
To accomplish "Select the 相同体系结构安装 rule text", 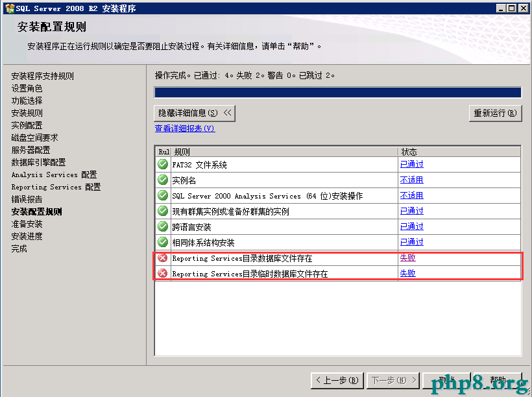I will pos(203,243).
